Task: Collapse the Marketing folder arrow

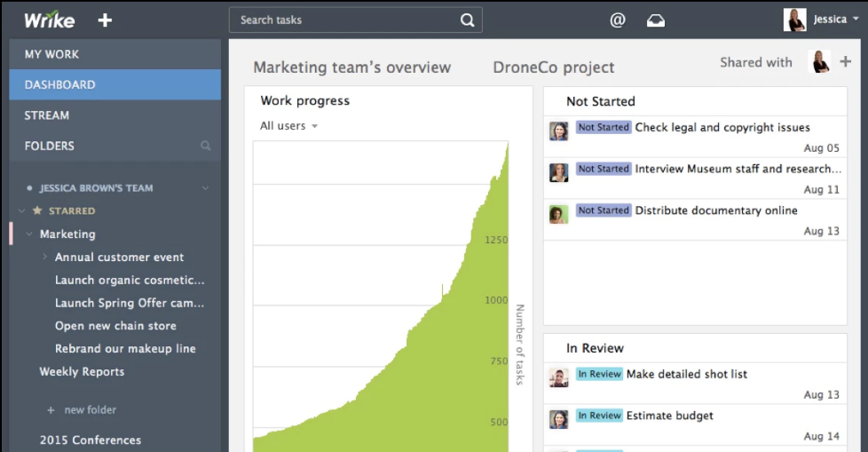Action: click(28, 234)
